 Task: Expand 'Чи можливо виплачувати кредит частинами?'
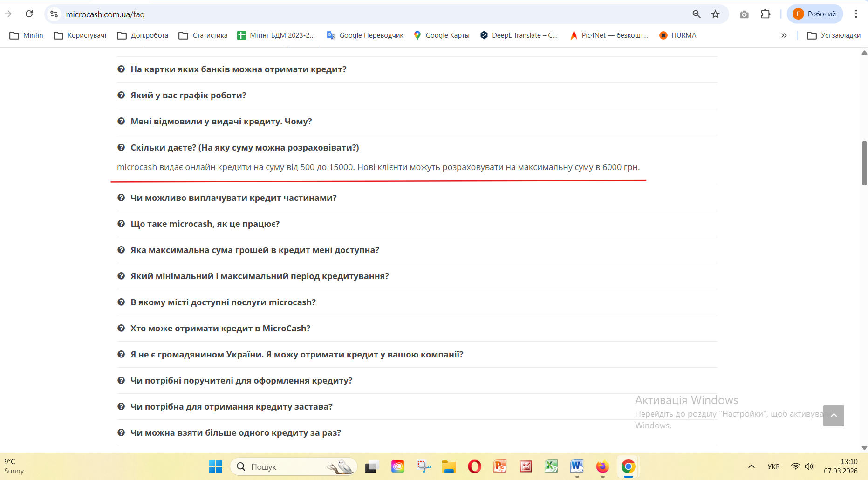(x=417, y=198)
